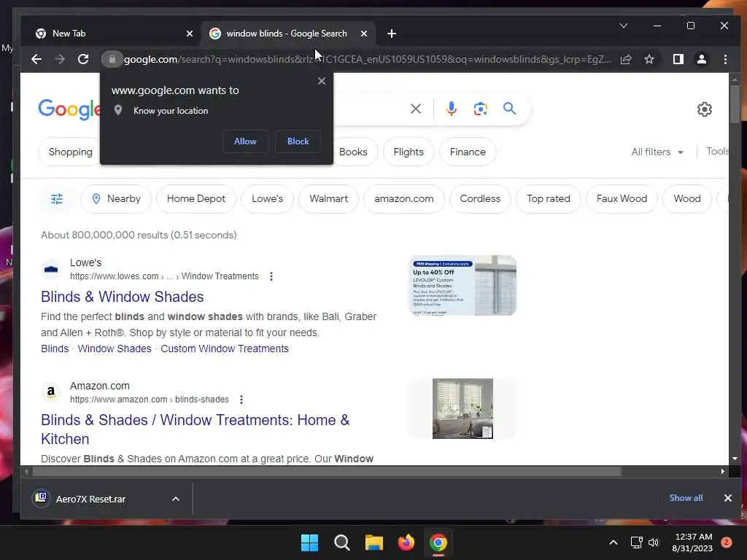The height and width of the screenshot is (560, 747).
Task: Open Chrome tab search dropdown
Action: [624, 26]
